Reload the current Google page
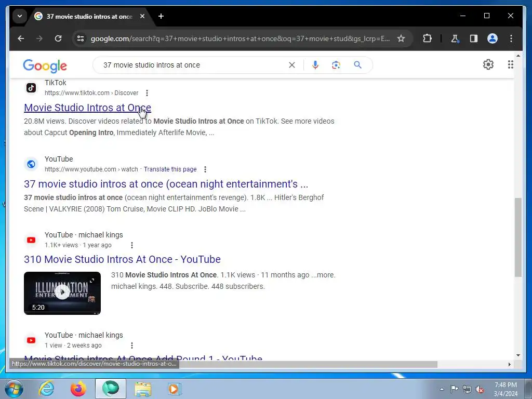The height and width of the screenshot is (399, 532). click(x=58, y=38)
